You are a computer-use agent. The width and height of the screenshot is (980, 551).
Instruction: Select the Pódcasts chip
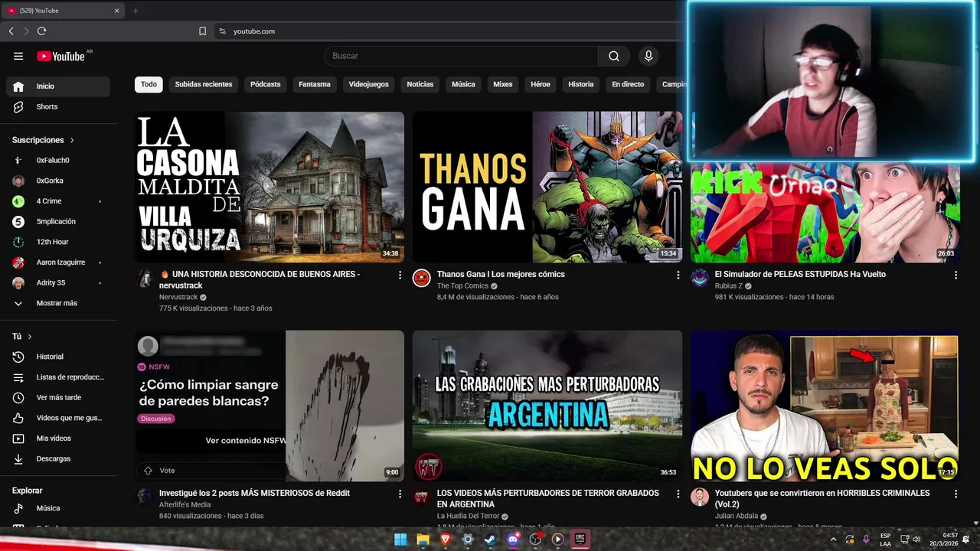tap(266, 84)
